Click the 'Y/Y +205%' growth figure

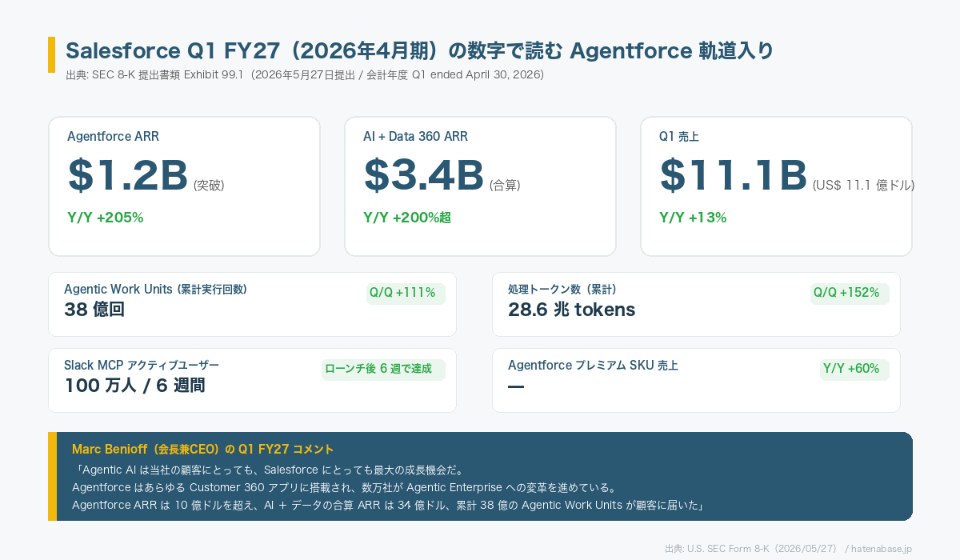106,218
